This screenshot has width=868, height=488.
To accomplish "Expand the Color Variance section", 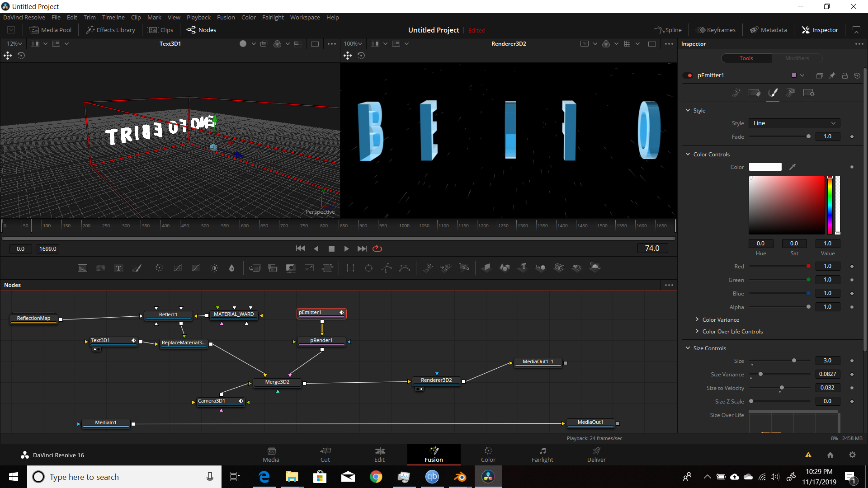I will click(697, 319).
